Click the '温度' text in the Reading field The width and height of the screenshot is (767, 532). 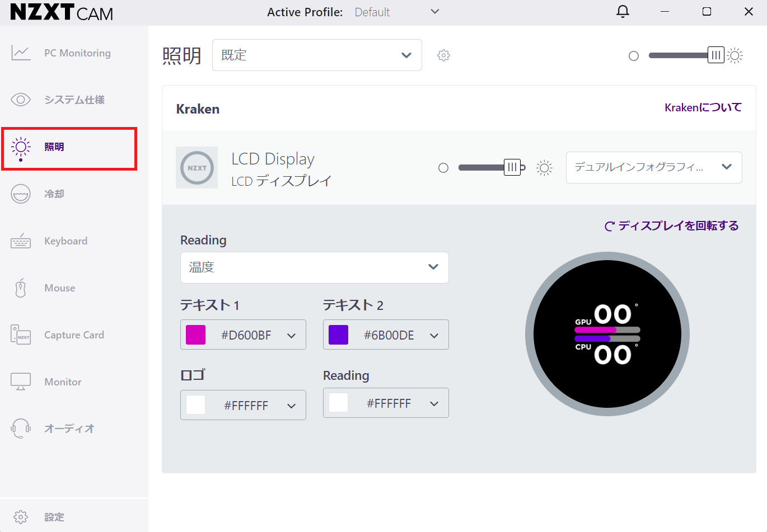[202, 267]
